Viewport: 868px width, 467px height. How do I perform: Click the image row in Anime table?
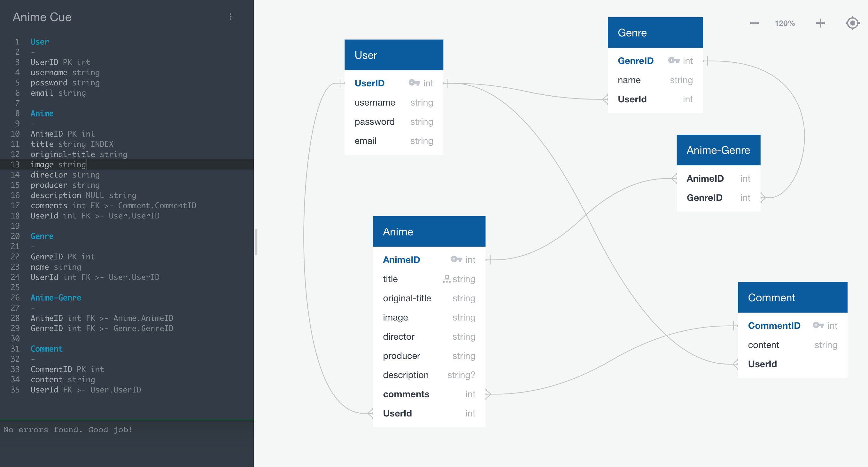[x=429, y=317]
